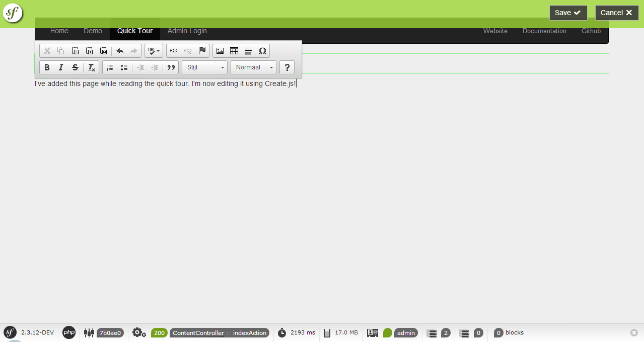This screenshot has height=342, width=644.
Task: Toggle numbered list
Action: (110, 67)
